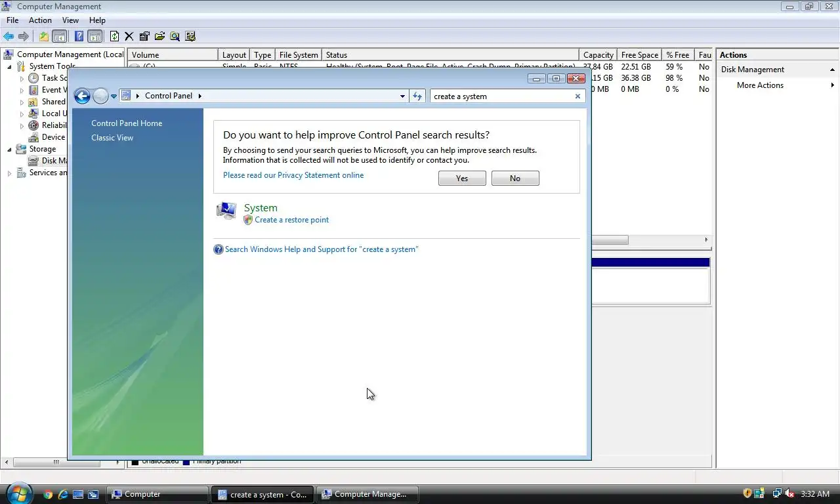Expand the Task Scheduler tree node arrow
Screen dimensions: 840x504
22,78
